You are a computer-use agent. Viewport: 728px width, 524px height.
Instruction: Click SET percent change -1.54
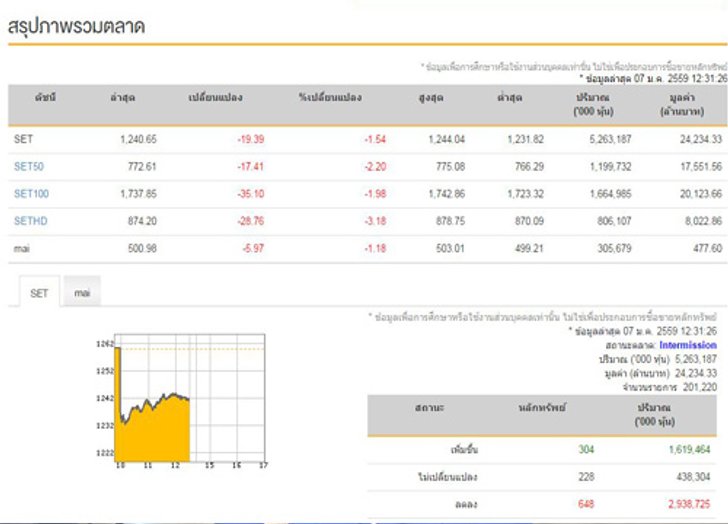375,139
